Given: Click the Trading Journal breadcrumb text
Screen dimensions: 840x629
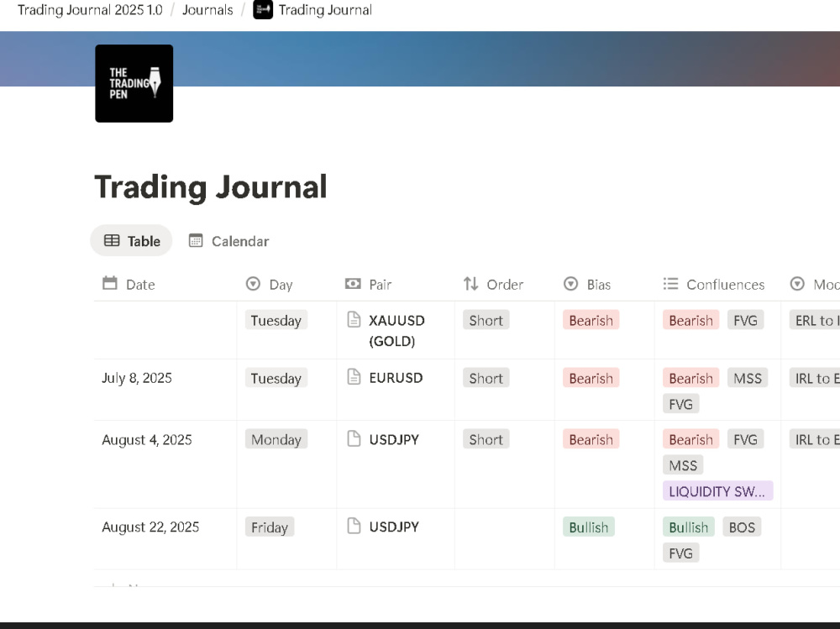Looking at the screenshot, I should point(325,10).
